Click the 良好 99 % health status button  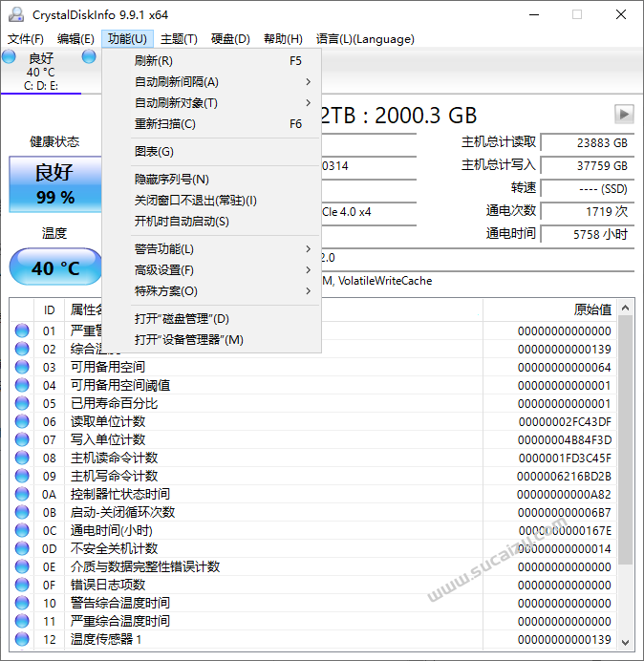click(55, 184)
